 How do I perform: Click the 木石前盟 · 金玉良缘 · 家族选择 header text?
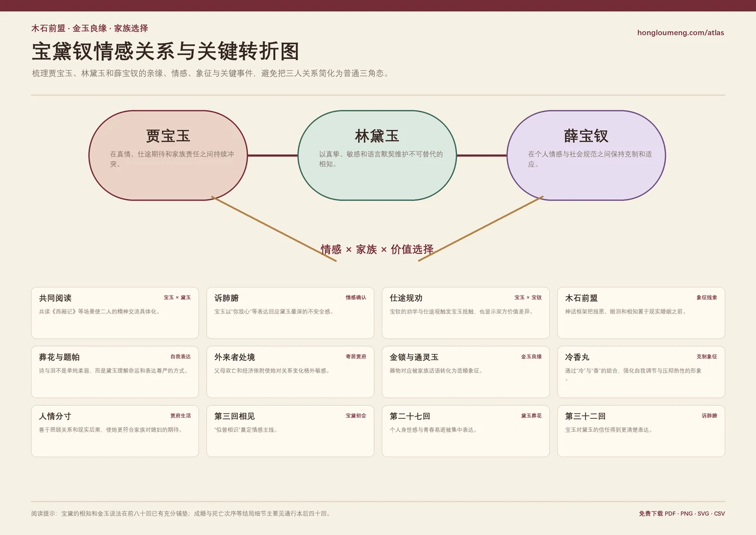[x=90, y=28]
